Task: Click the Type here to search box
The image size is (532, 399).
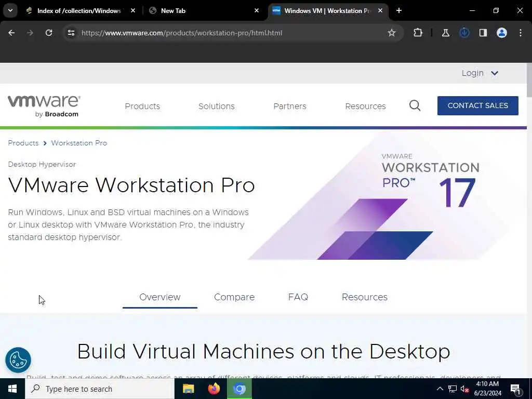Action: click(x=99, y=389)
